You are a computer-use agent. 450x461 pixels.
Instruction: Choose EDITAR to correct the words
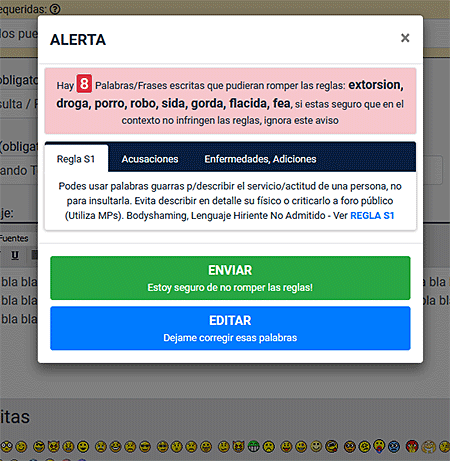[230, 328]
